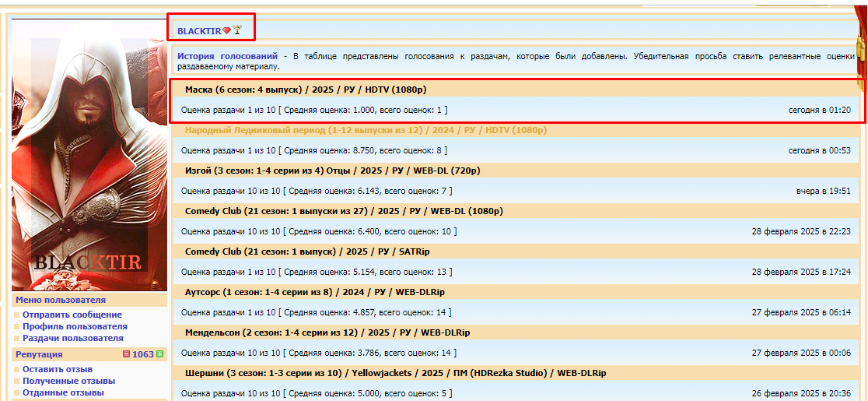868x401 pixels.
Task: Open Мендельсон 2 сезон torrent
Action: tap(327, 332)
